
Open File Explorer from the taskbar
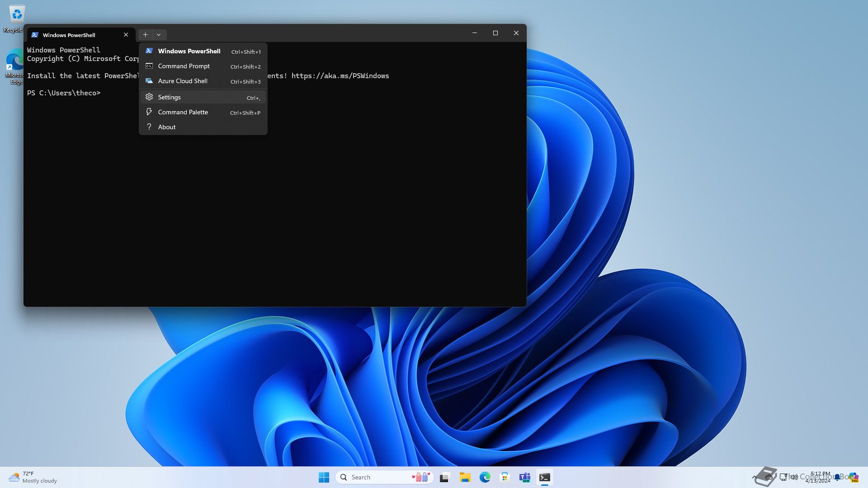coord(465,477)
